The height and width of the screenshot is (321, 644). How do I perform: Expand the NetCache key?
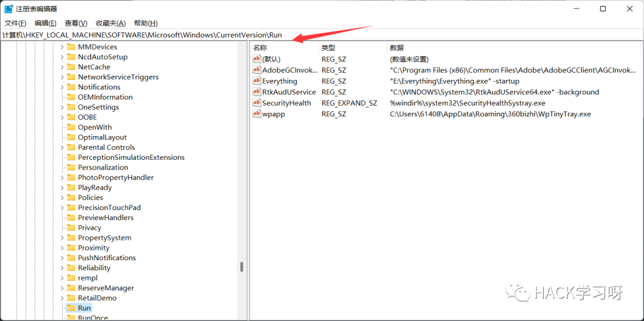pos(62,67)
